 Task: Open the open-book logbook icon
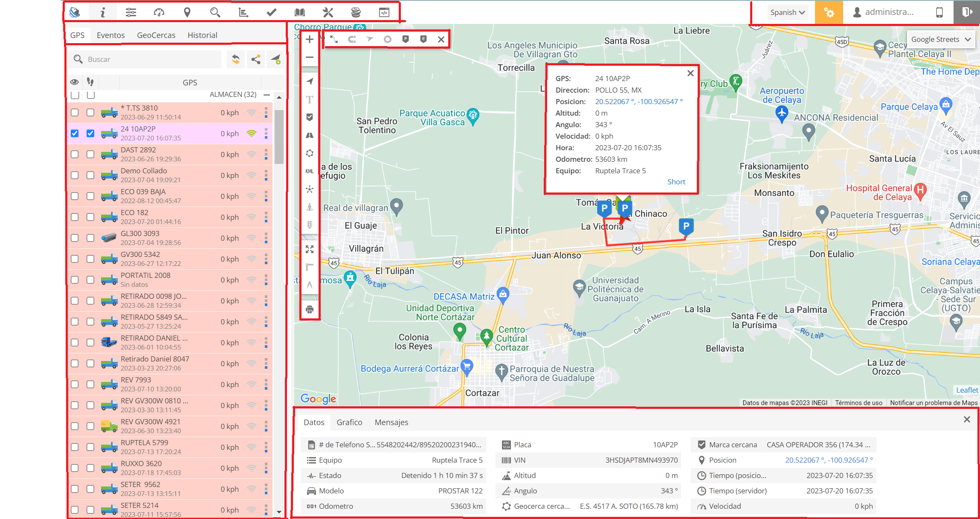pyautogui.click(x=300, y=12)
